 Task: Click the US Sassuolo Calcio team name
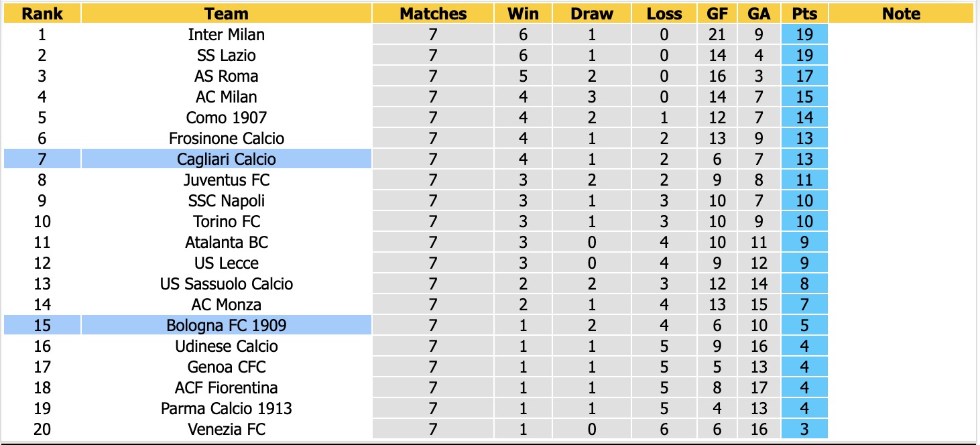click(227, 284)
